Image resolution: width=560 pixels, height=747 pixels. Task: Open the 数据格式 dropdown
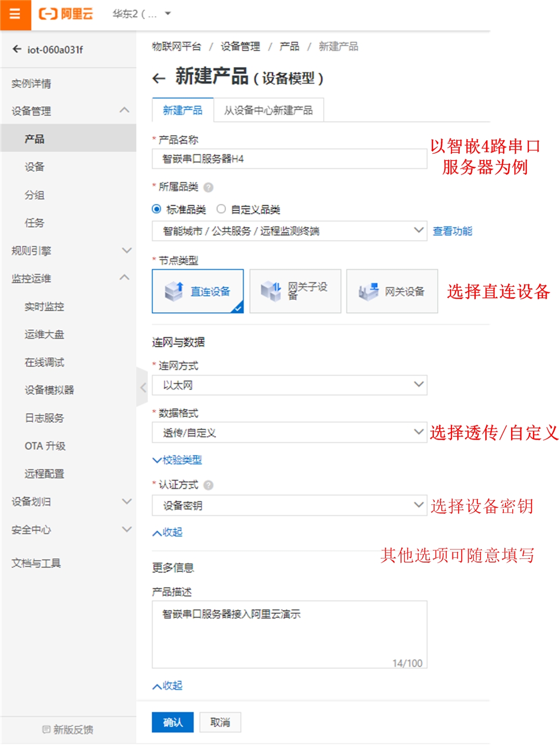pyautogui.click(x=289, y=432)
